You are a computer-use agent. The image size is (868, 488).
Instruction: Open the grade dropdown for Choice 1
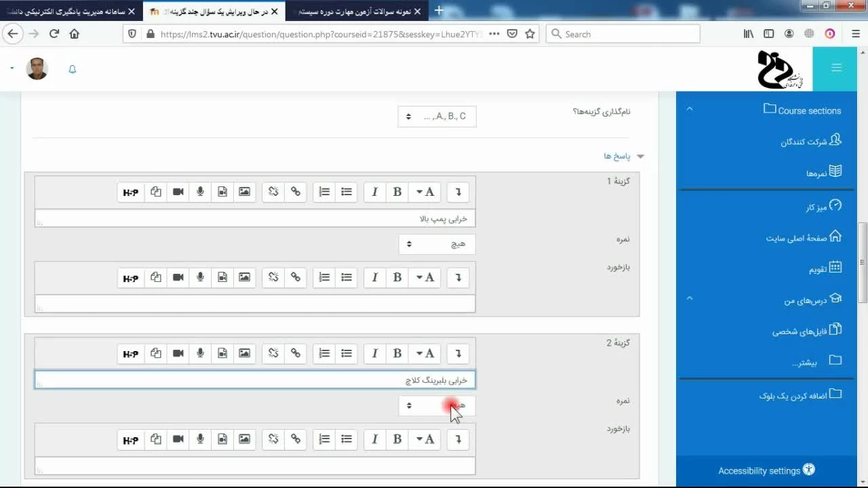click(437, 244)
